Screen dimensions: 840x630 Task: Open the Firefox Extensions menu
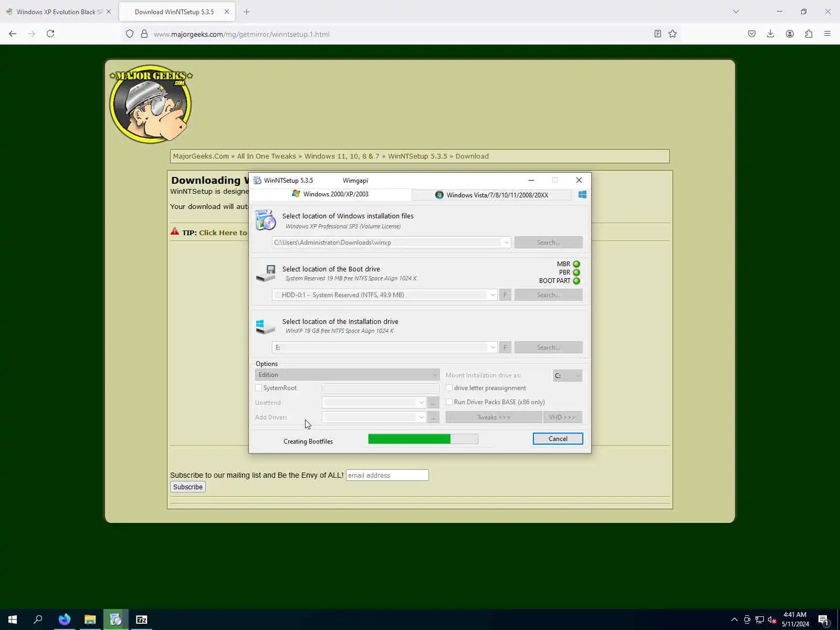coord(808,34)
